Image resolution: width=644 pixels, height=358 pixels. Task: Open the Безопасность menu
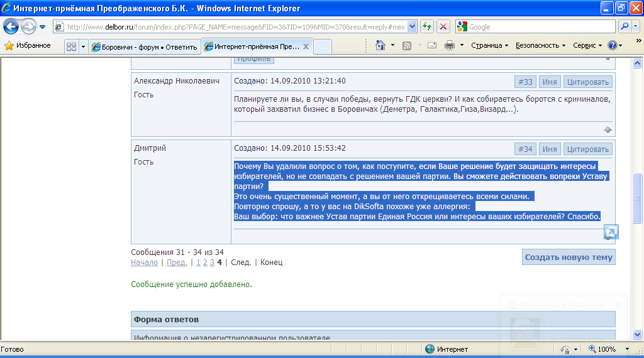(540, 45)
